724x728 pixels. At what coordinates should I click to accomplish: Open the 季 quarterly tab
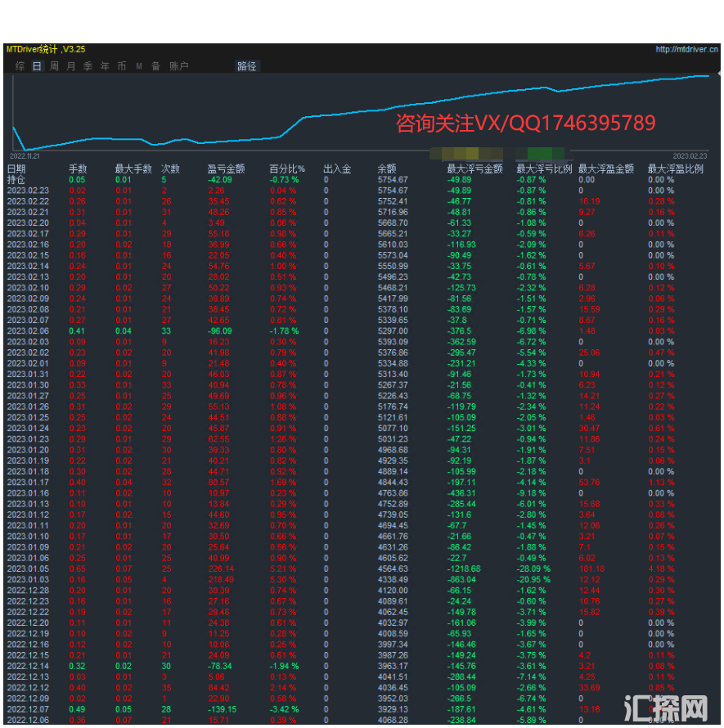pos(88,66)
